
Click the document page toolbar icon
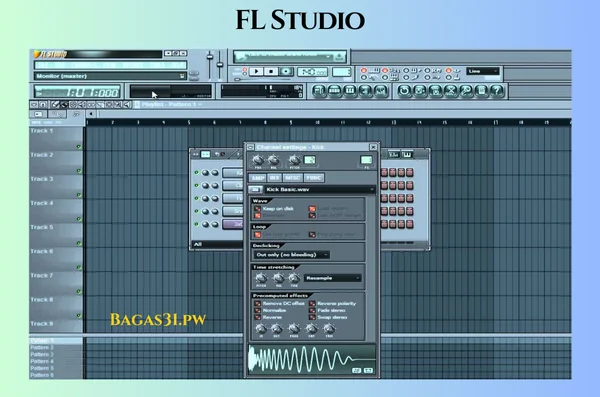click(481, 91)
